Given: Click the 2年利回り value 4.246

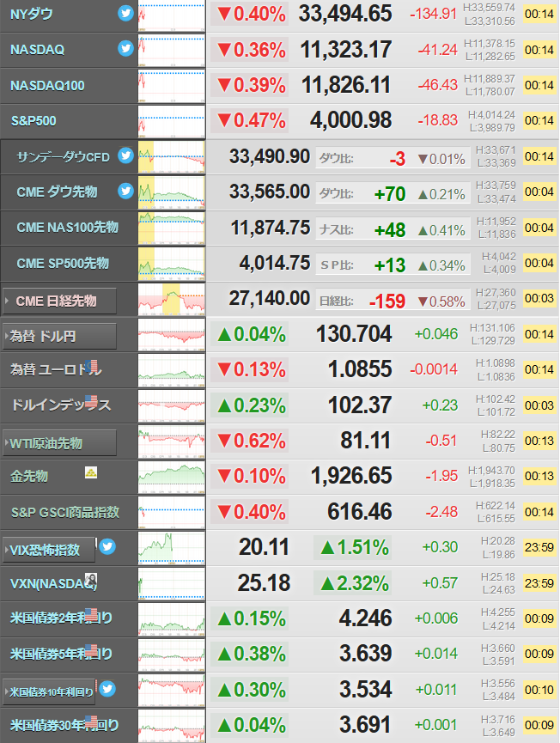Looking at the screenshot, I should (365, 618).
